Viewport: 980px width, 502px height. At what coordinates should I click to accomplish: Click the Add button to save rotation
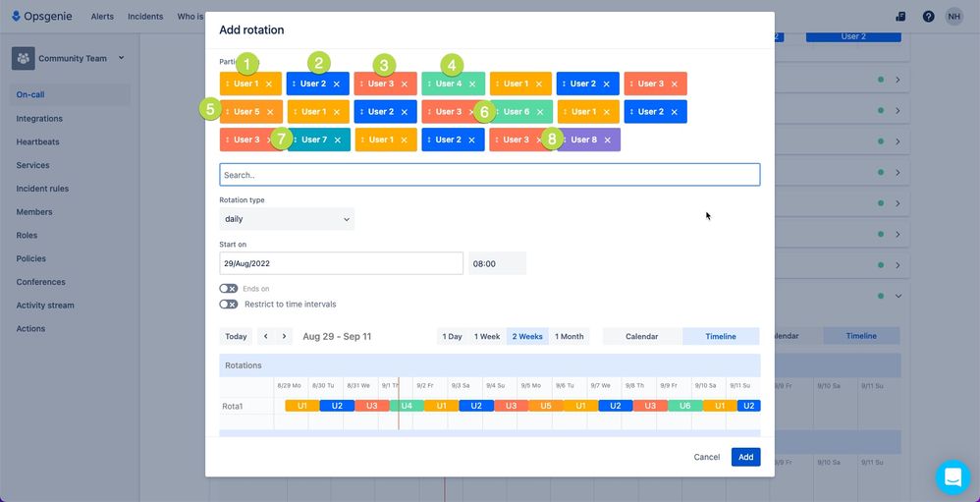[x=745, y=457]
